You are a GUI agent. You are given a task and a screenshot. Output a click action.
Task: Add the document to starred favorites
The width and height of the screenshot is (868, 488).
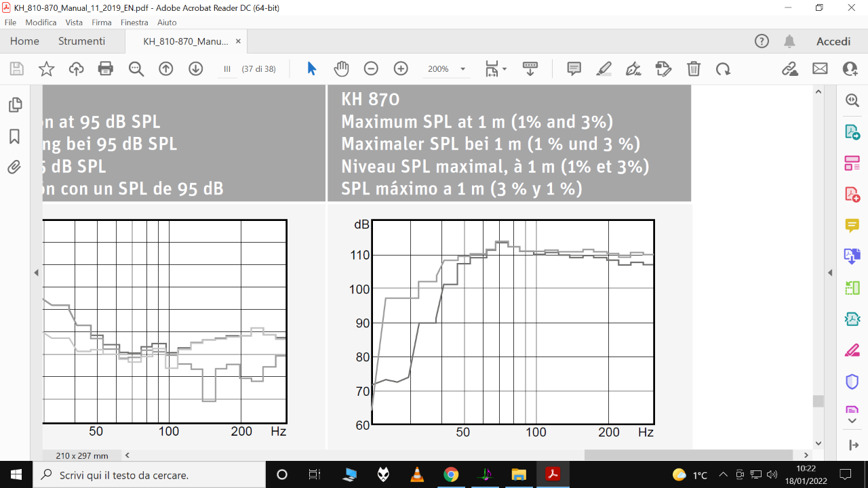[46, 68]
